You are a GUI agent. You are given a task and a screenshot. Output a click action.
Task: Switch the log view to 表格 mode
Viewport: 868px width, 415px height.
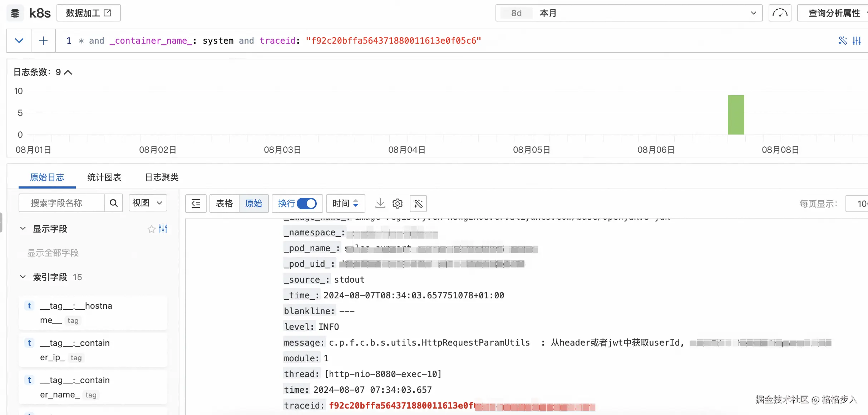[x=224, y=204]
